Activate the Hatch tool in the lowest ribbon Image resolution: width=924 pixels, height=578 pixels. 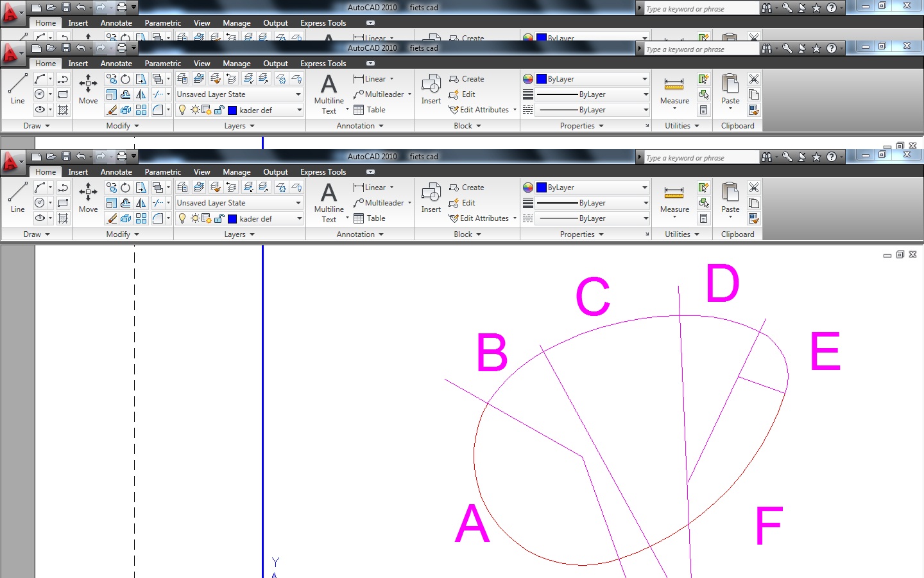[63, 218]
